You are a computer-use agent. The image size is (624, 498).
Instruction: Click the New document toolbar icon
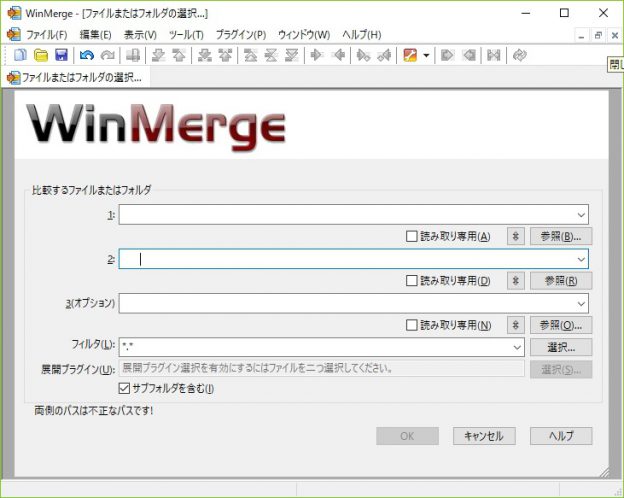(20, 55)
